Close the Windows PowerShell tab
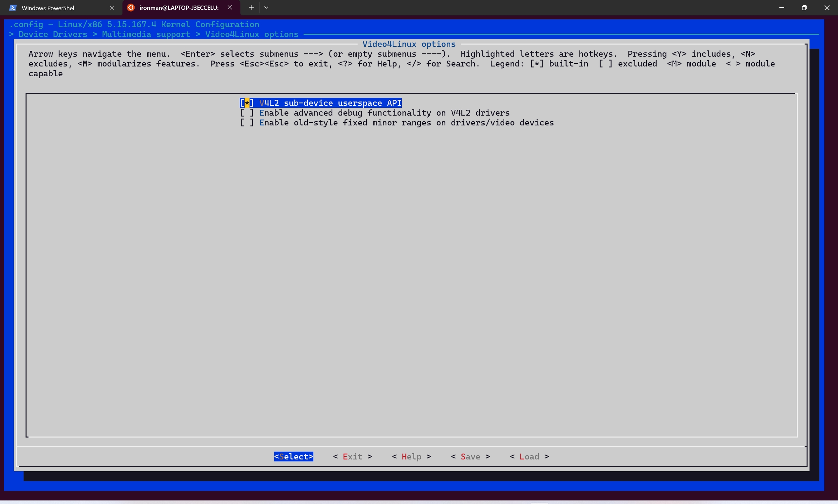Screen dimensions: 838x504 (112, 8)
